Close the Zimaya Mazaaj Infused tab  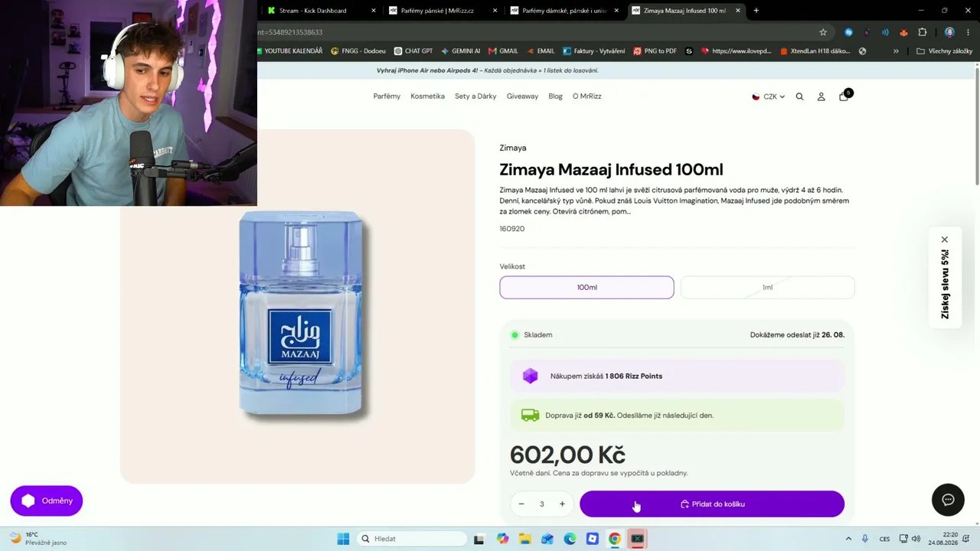(738, 11)
